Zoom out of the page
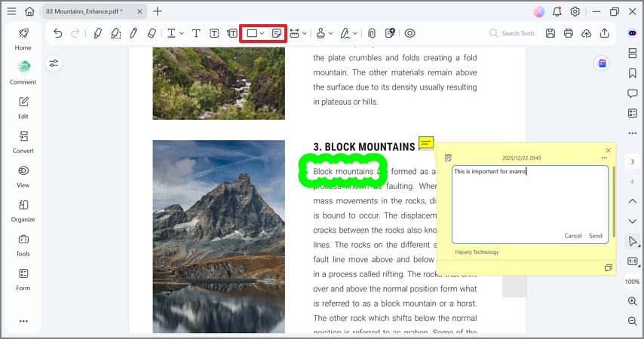The width and height of the screenshot is (644, 339). (x=633, y=321)
